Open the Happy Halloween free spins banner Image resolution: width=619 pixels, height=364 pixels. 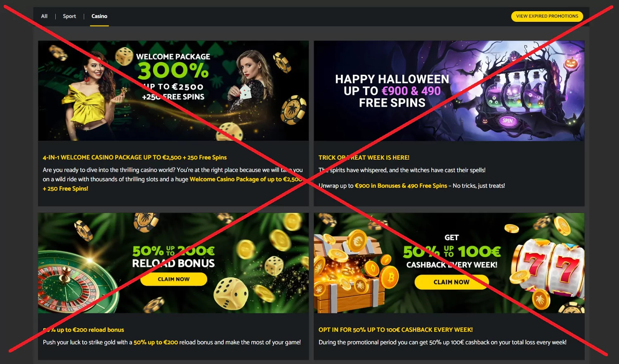449,91
